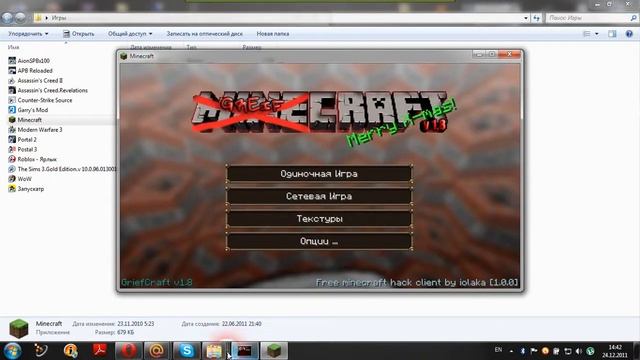The image size is (640, 360).
Task: Select Modern Warfare 3 in the list
Action: coord(40,130)
